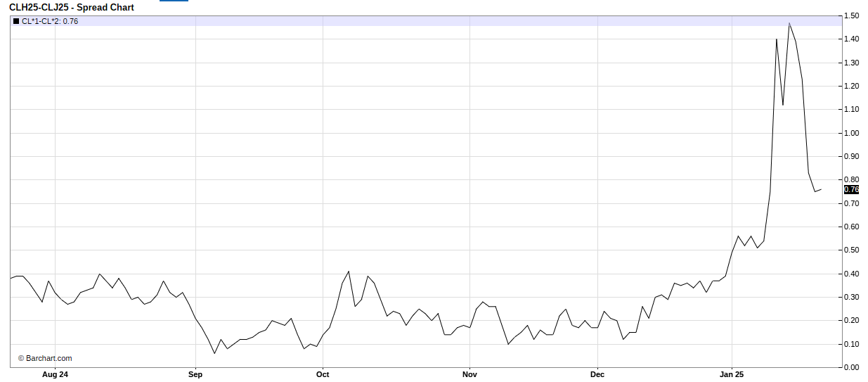Click the light blue highlighted legend bar

tap(422, 21)
